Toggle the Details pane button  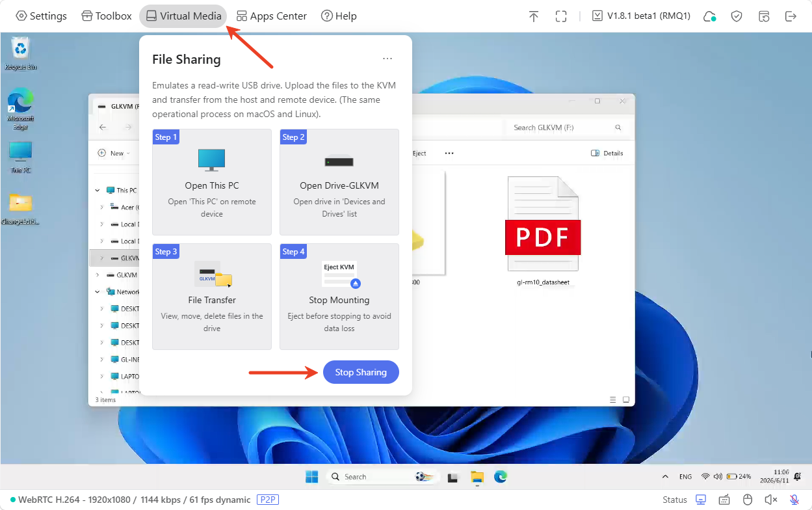pos(607,154)
